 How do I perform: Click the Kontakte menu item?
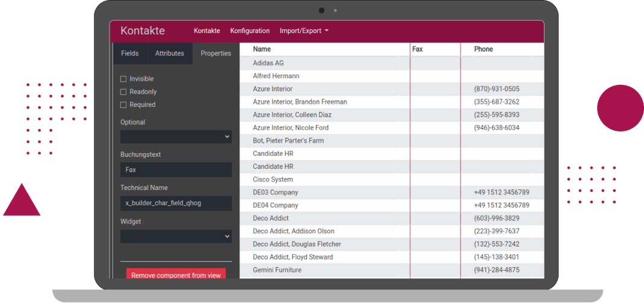(206, 31)
